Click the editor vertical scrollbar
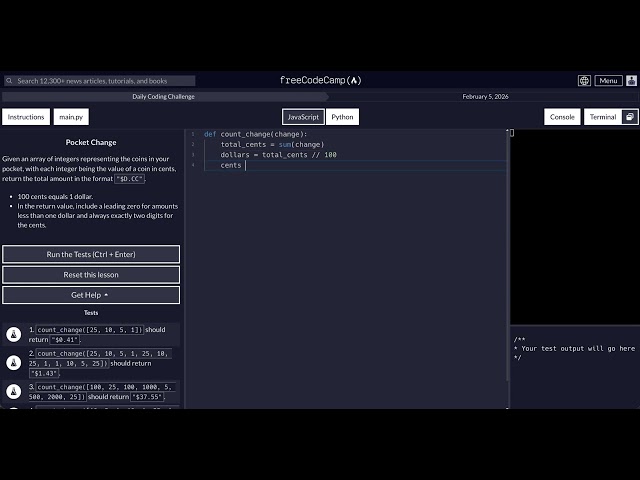The height and width of the screenshot is (480, 640). [x=508, y=255]
